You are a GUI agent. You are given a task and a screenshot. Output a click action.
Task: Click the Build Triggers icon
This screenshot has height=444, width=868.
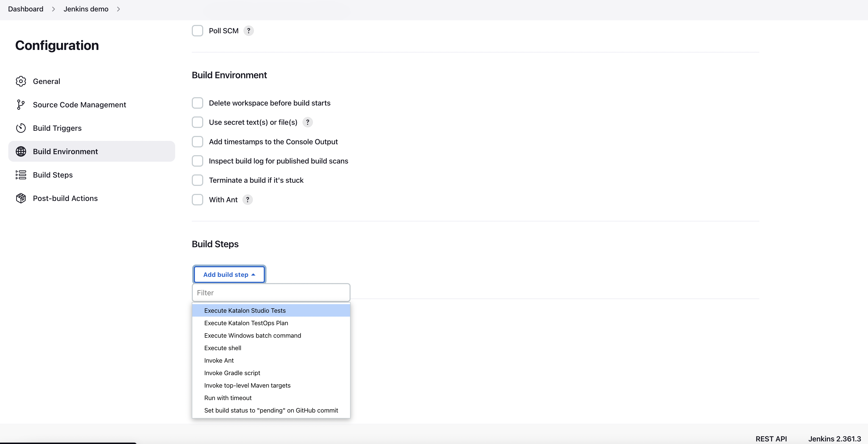20,128
